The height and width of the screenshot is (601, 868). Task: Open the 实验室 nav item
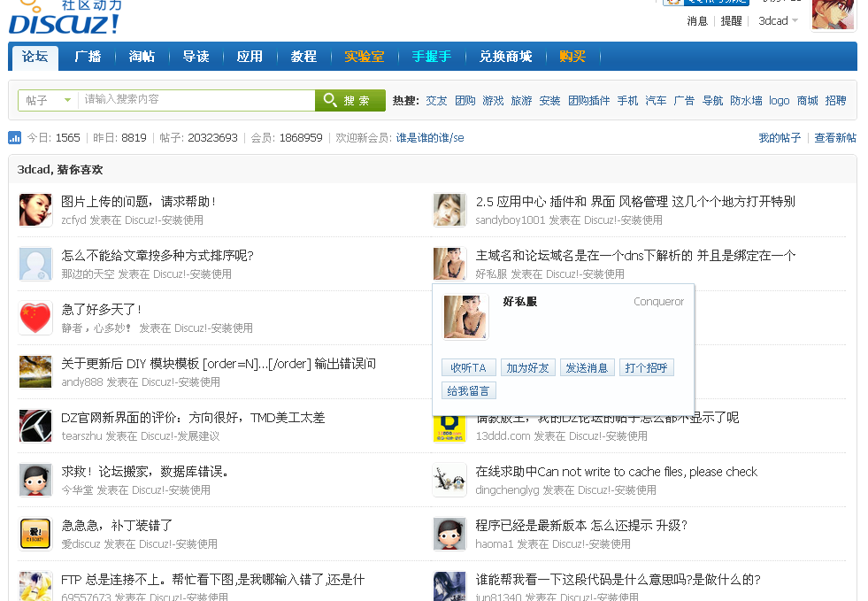tap(365, 57)
